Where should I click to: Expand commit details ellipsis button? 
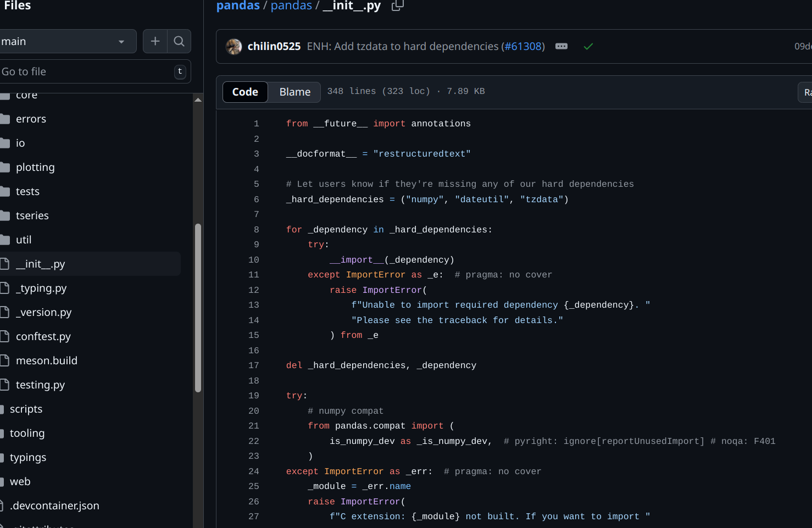tap(561, 46)
